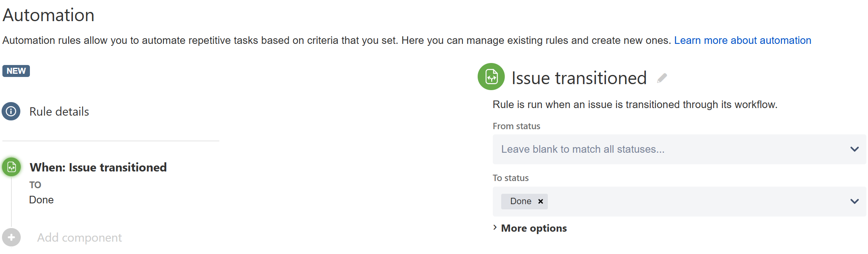Click the Add component text
868x254 pixels.
[x=79, y=238]
